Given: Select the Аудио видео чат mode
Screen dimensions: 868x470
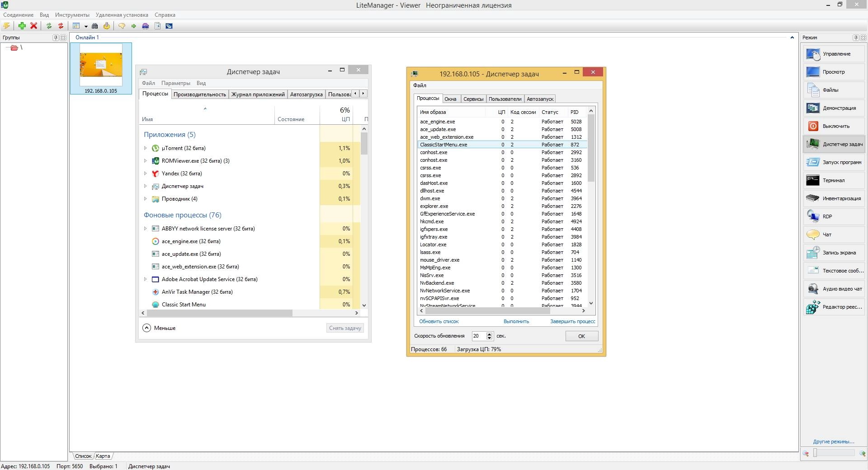Looking at the screenshot, I should pos(834,289).
